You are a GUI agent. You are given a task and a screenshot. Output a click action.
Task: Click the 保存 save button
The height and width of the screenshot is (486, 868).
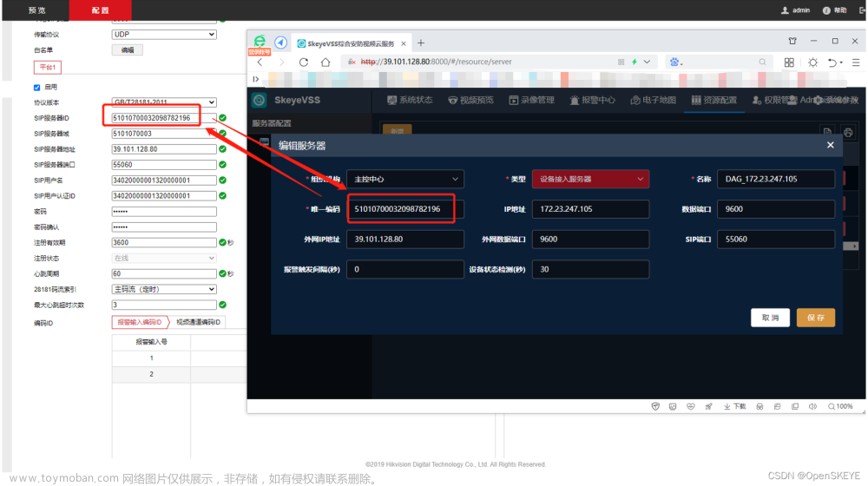click(815, 318)
